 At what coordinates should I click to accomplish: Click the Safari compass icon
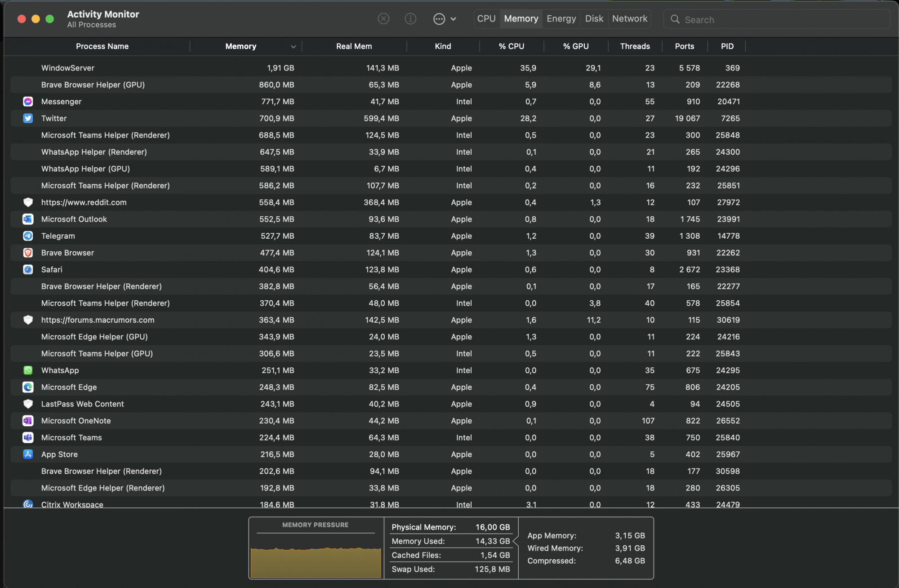pyautogui.click(x=28, y=270)
